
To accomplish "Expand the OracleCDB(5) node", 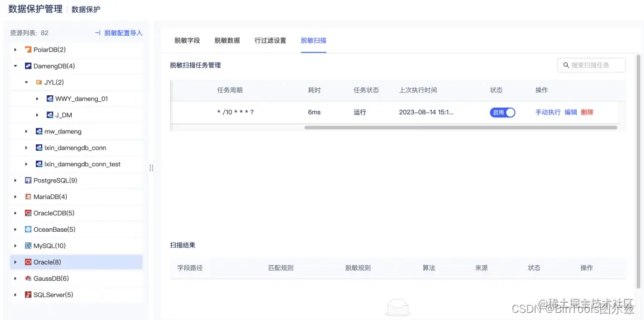I will 15,213.
